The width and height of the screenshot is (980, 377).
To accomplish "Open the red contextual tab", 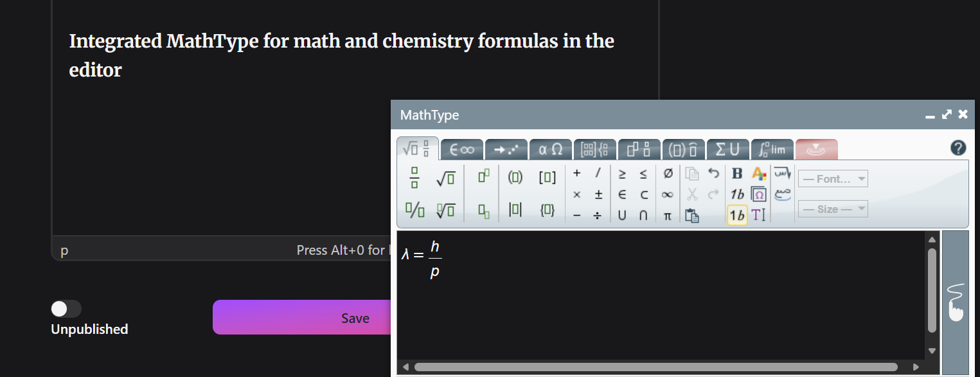I will pyautogui.click(x=817, y=149).
